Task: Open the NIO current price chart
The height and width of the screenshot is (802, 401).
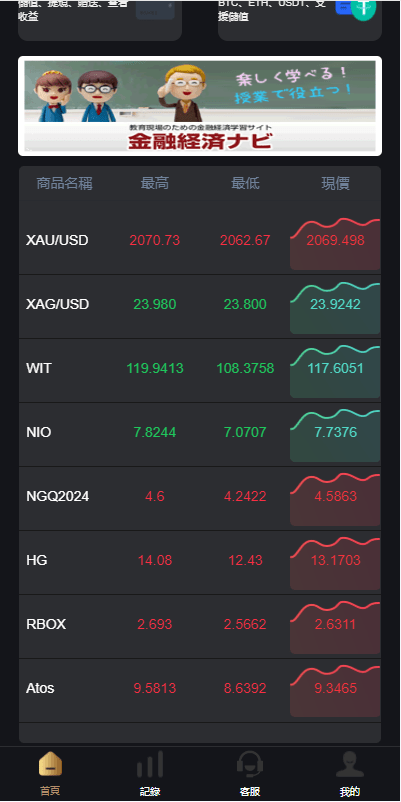Action: (x=335, y=436)
